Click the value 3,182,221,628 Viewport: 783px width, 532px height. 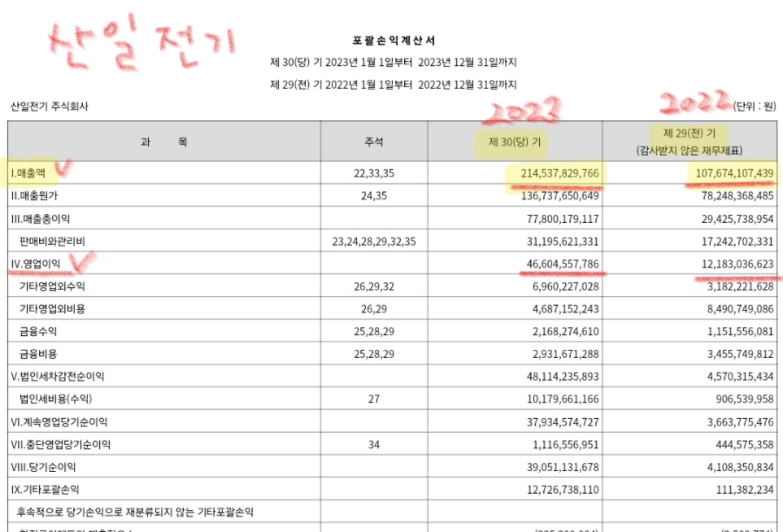tap(740, 286)
